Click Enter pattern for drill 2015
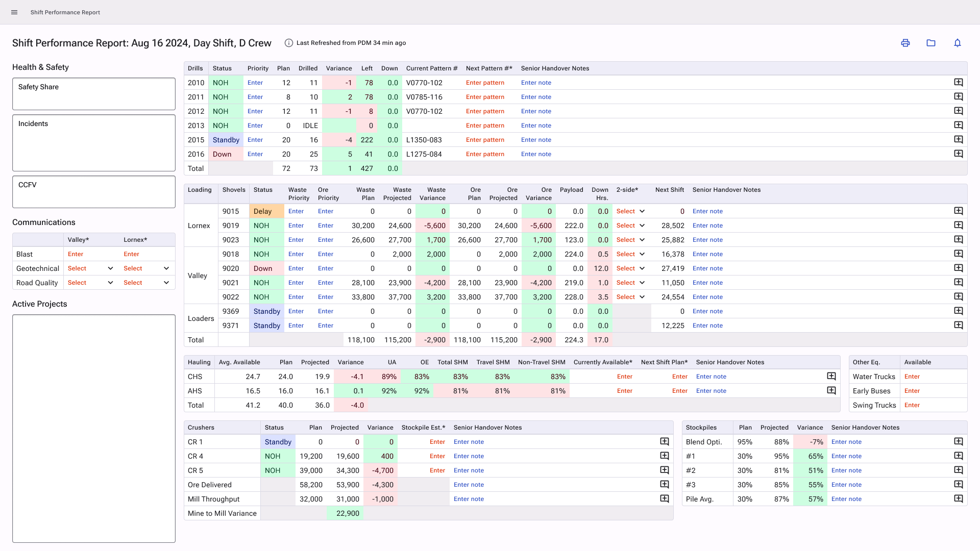Screen dimensions: 980x551 (485, 140)
